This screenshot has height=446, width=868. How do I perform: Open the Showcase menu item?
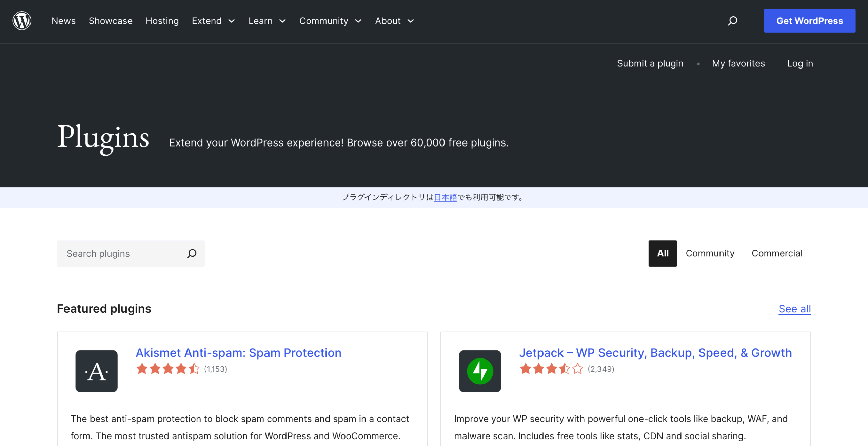click(111, 21)
